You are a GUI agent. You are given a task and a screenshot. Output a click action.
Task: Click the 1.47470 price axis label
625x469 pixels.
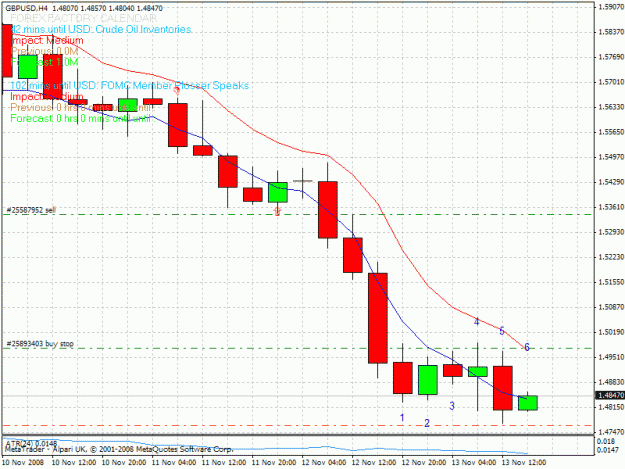[611, 432]
